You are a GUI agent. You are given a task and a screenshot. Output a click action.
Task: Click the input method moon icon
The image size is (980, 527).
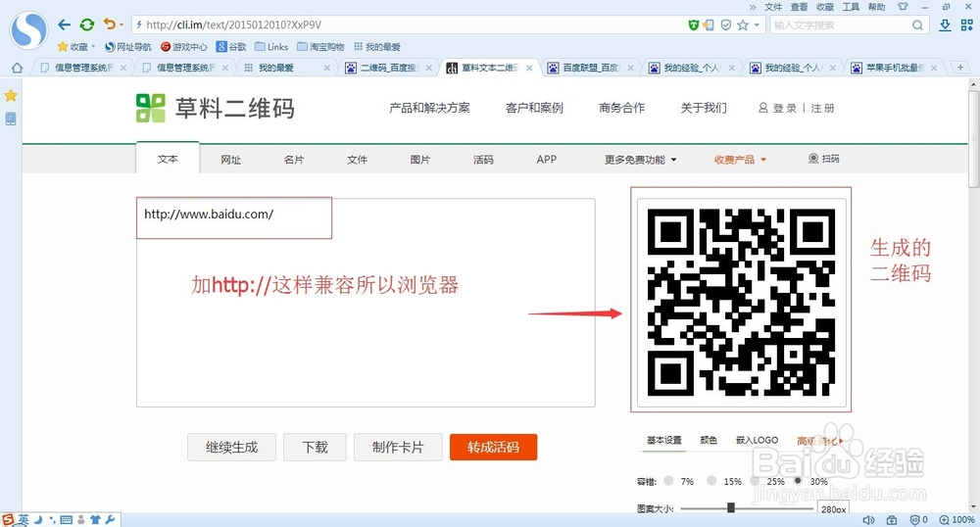point(38,519)
